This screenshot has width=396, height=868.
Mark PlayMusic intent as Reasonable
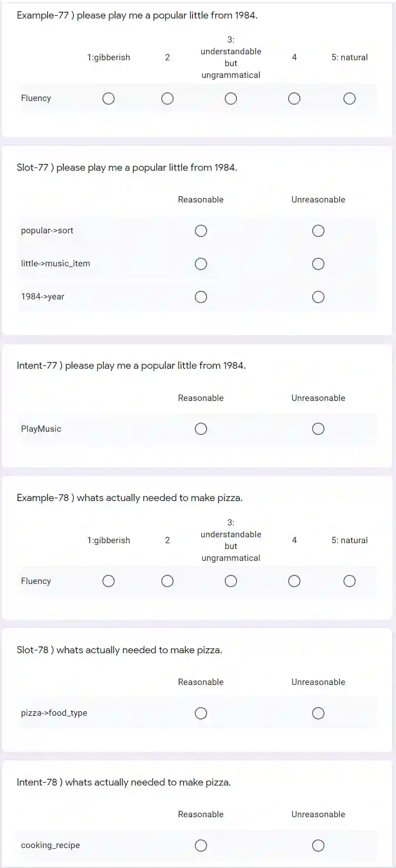click(x=201, y=429)
